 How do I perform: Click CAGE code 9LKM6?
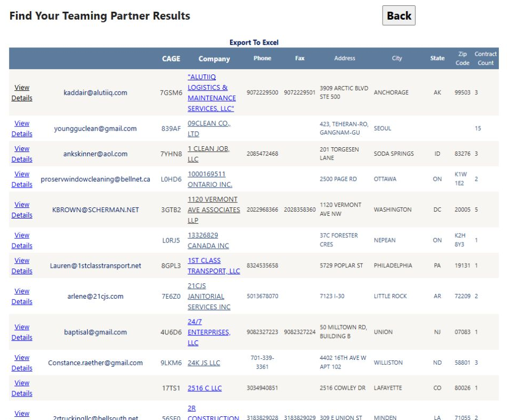pos(171,363)
